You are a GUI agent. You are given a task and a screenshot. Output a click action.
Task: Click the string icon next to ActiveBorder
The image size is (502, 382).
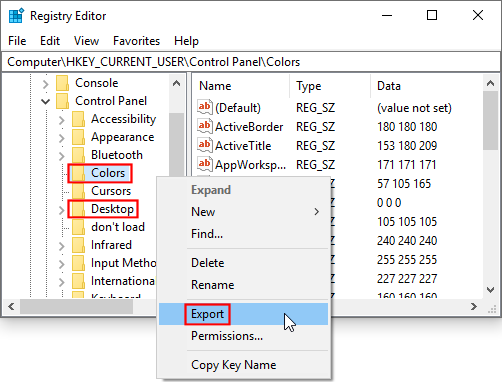click(x=205, y=126)
